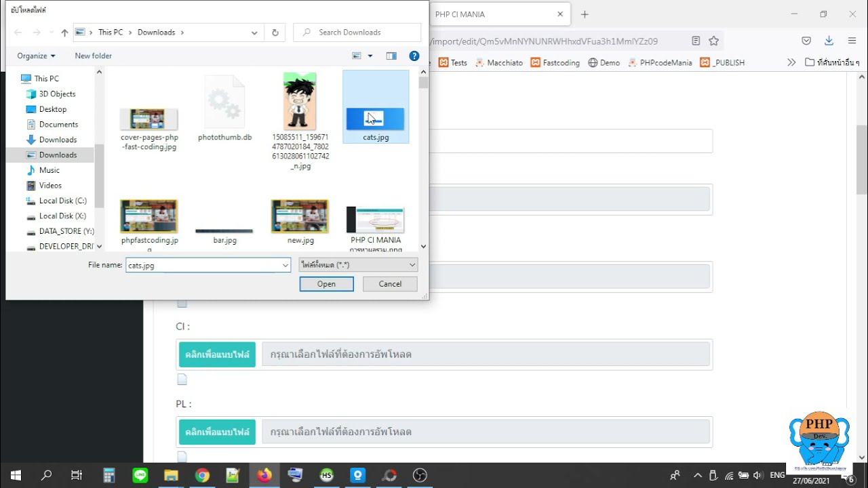Click the PL attach file button

click(x=217, y=432)
